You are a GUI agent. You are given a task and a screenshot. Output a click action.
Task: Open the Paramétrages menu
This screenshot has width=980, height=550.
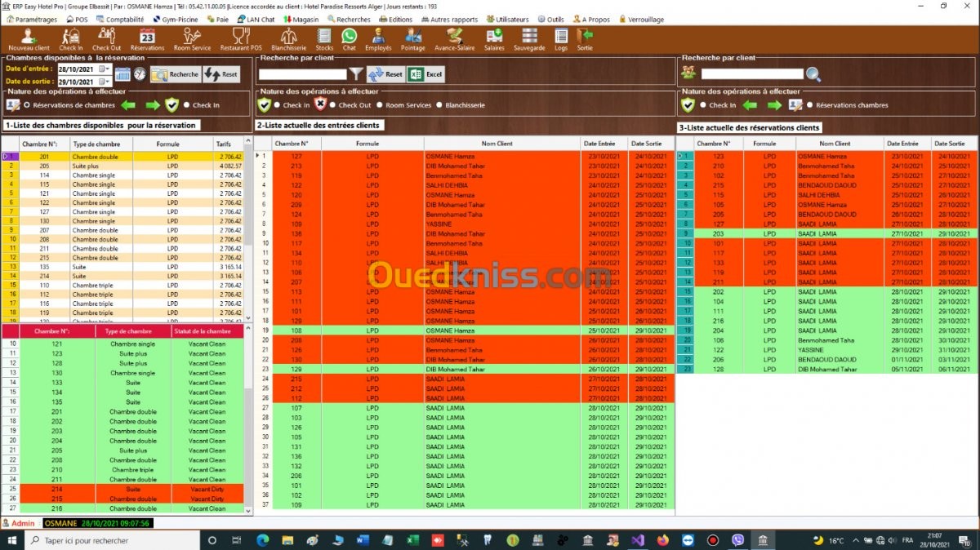31,19
